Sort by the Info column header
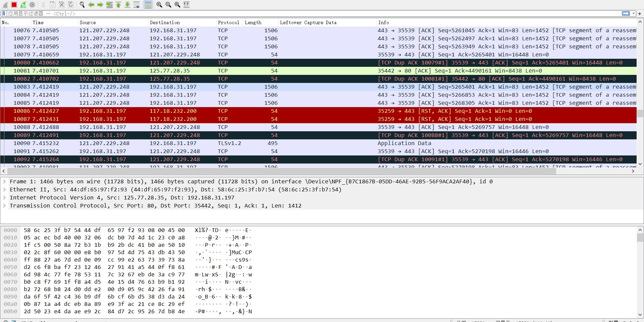Viewport: 644px width, 322px height. click(x=506, y=22)
